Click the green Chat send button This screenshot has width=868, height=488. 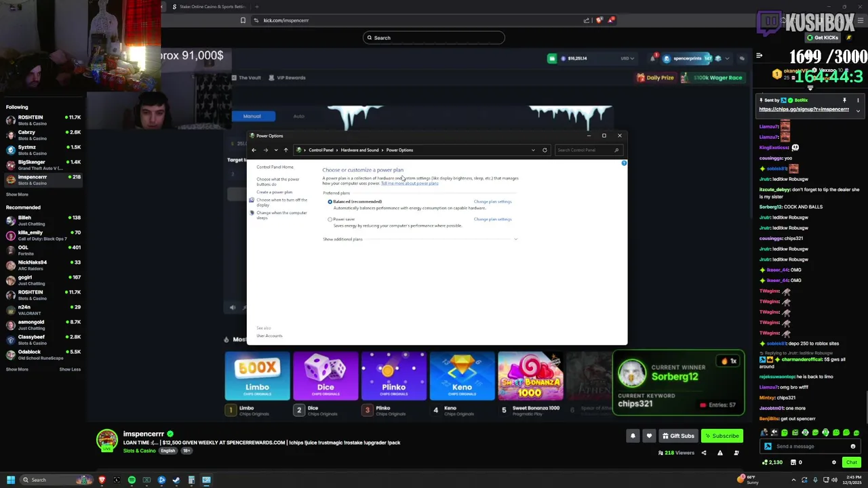point(852,462)
